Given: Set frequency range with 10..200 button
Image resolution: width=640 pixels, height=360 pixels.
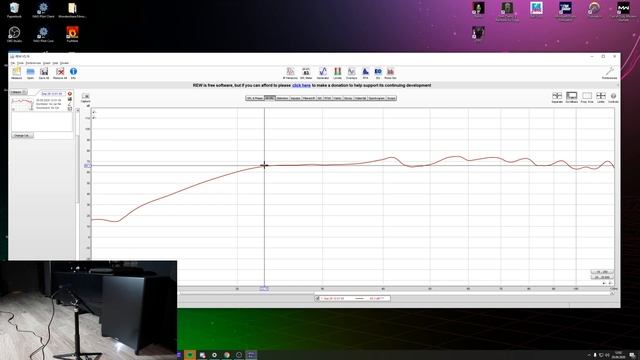Looking at the screenshot, I should (x=602, y=272).
